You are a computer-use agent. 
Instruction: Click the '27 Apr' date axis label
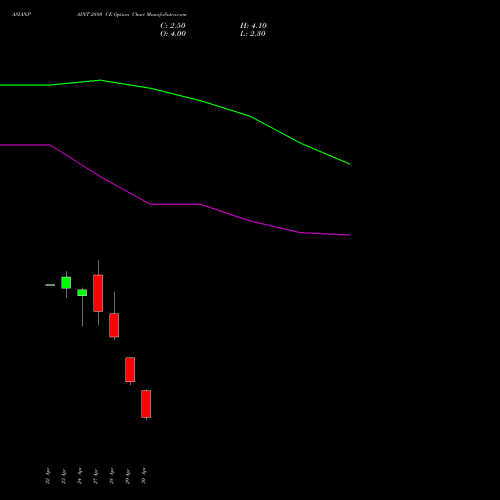tap(96, 476)
